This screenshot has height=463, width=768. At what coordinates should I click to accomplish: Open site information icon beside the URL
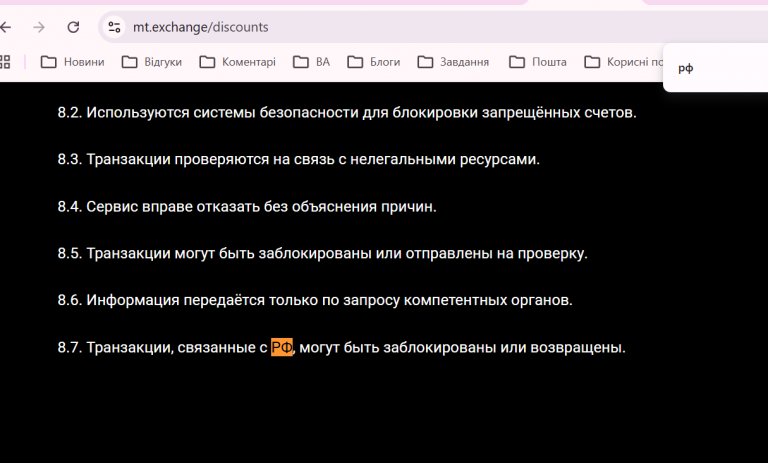pyautogui.click(x=114, y=27)
